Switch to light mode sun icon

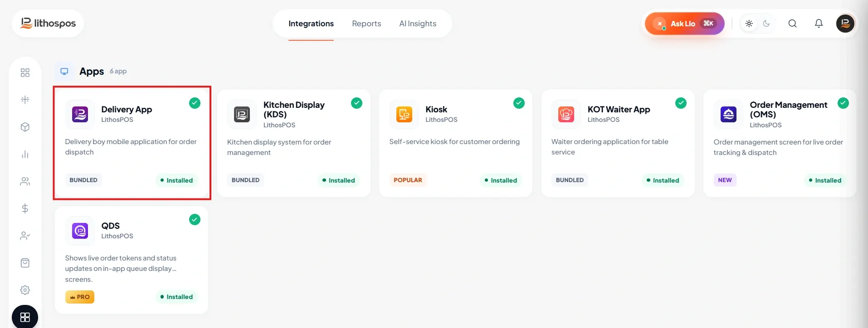click(749, 24)
